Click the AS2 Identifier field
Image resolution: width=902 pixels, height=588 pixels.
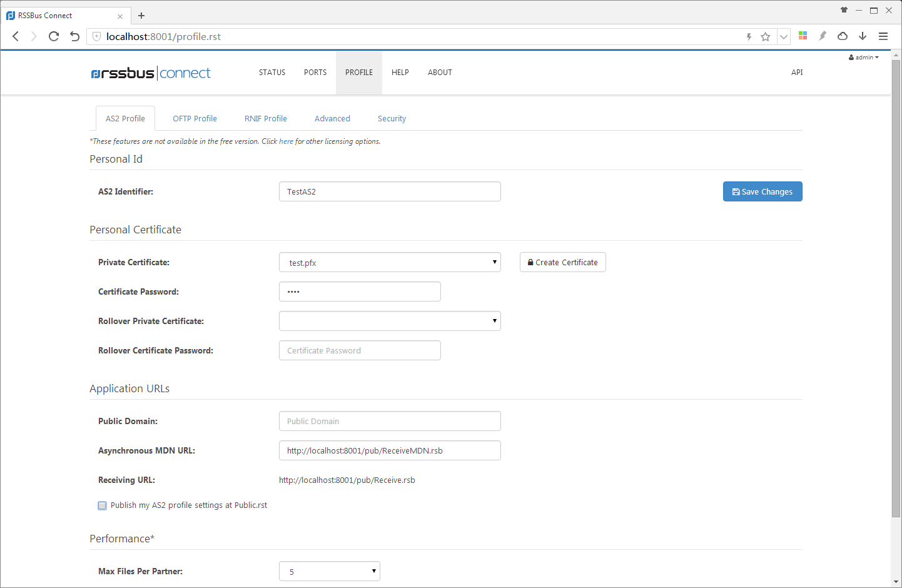coord(390,191)
